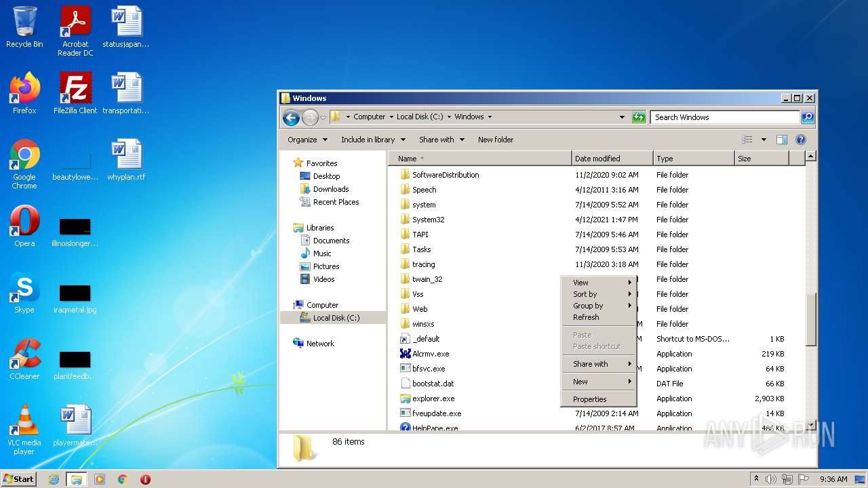Open the view options dropdown arrow
868x488 pixels.
coord(764,140)
